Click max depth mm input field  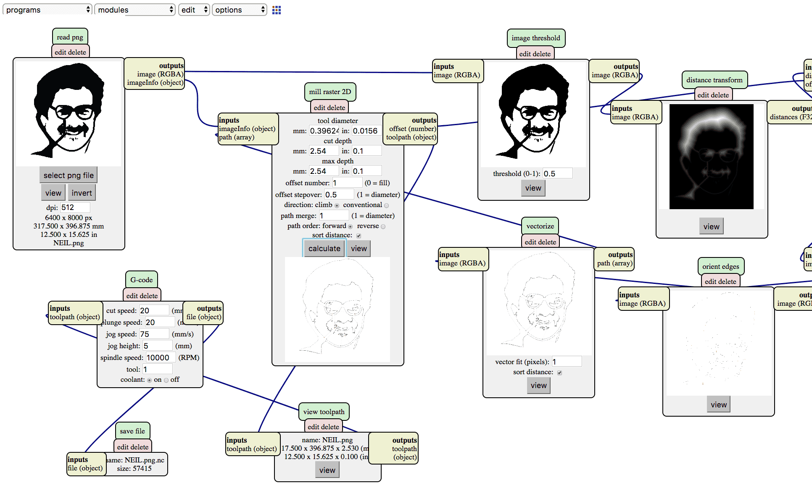(x=324, y=171)
